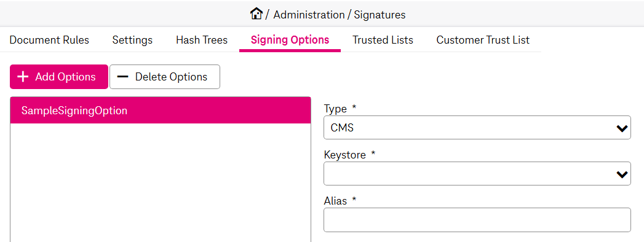Click empty area of signing options list
Image resolution: width=644 pixels, height=242 pixels.
tap(160, 182)
